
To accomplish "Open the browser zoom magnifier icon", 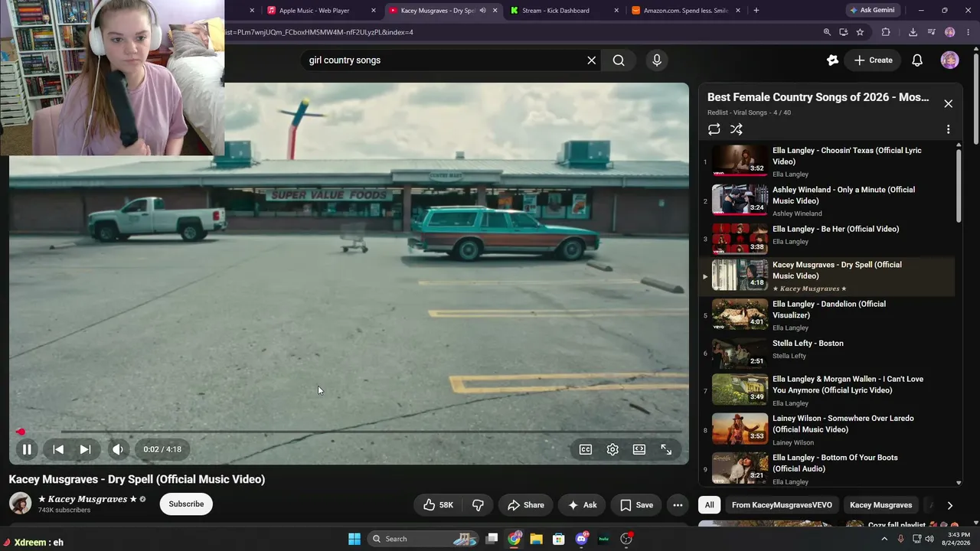I will [827, 32].
